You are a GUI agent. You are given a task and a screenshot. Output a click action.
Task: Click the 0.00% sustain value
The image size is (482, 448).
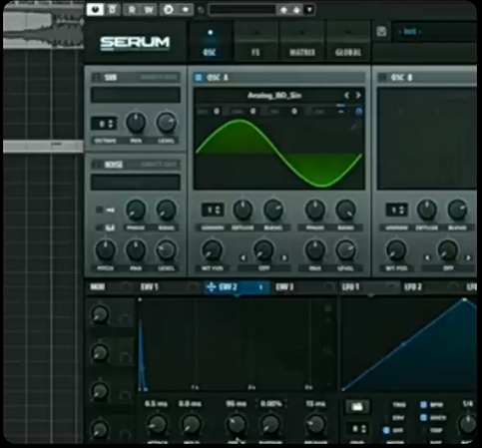[x=271, y=404]
